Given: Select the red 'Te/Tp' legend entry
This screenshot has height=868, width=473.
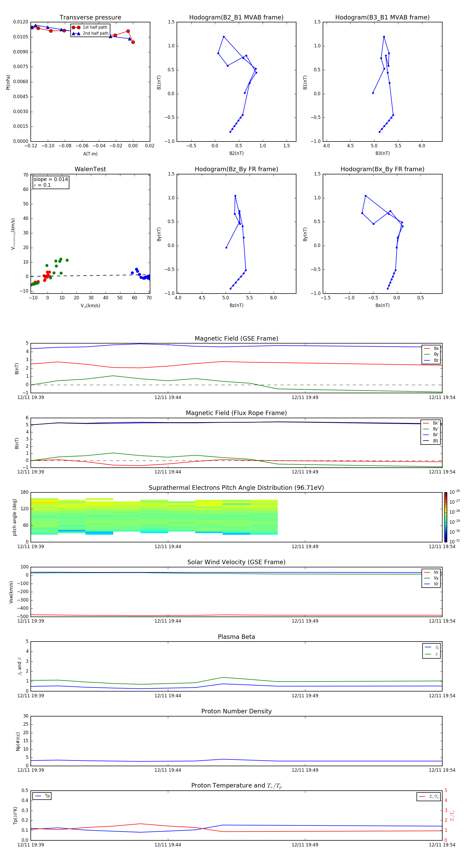Looking at the screenshot, I should point(429,796).
